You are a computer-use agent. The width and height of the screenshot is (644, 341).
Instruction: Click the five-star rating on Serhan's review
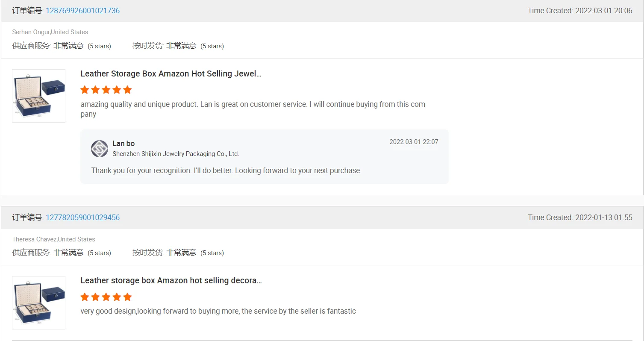(106, 90)
